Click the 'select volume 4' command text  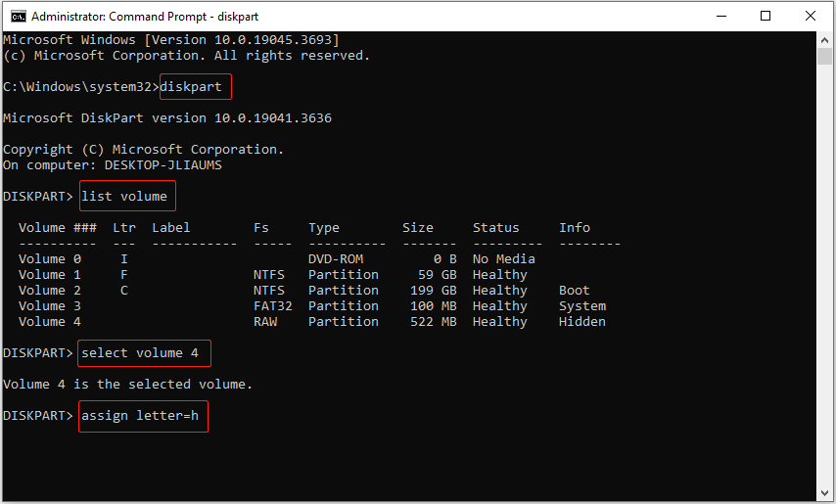click(140, 353)
